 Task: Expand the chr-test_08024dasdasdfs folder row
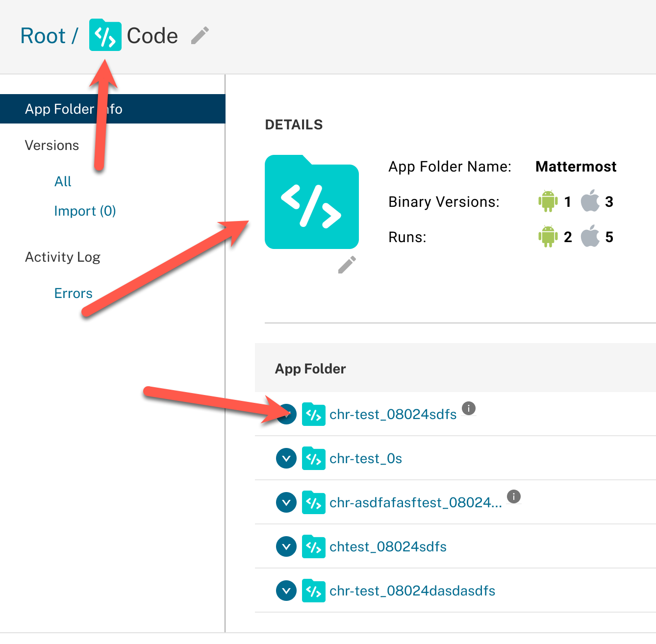pos(286,591)
